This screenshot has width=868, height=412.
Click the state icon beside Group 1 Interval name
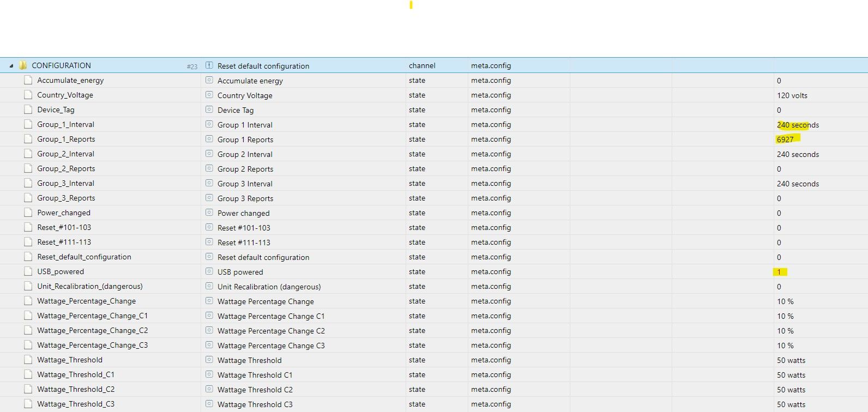pos(209,124)
